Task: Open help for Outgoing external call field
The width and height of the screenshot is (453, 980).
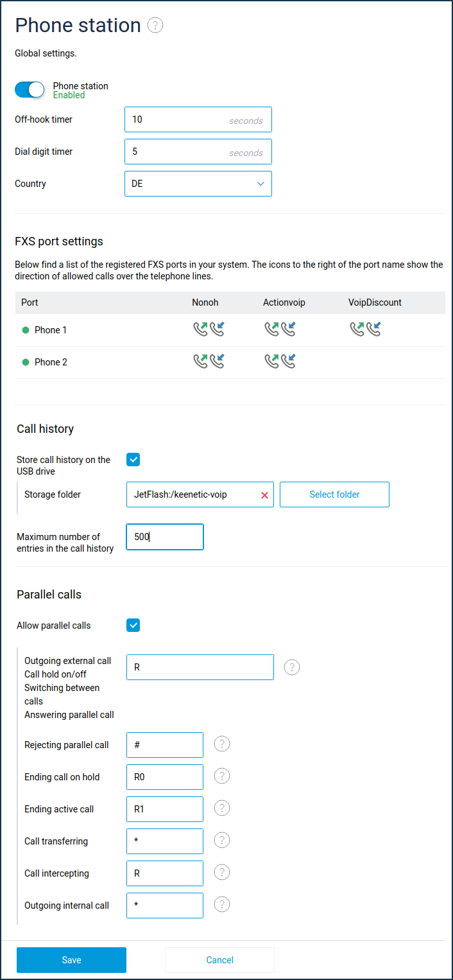Action: click(x=292, y=667)
